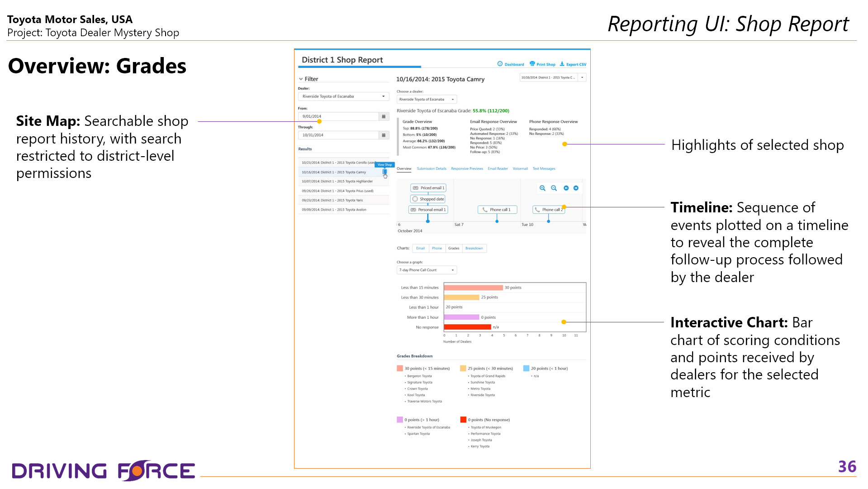Collapse the Filter section chevron
Viewport: 868px width, 489px height.
pyautogui.click(x=301, y=79)
